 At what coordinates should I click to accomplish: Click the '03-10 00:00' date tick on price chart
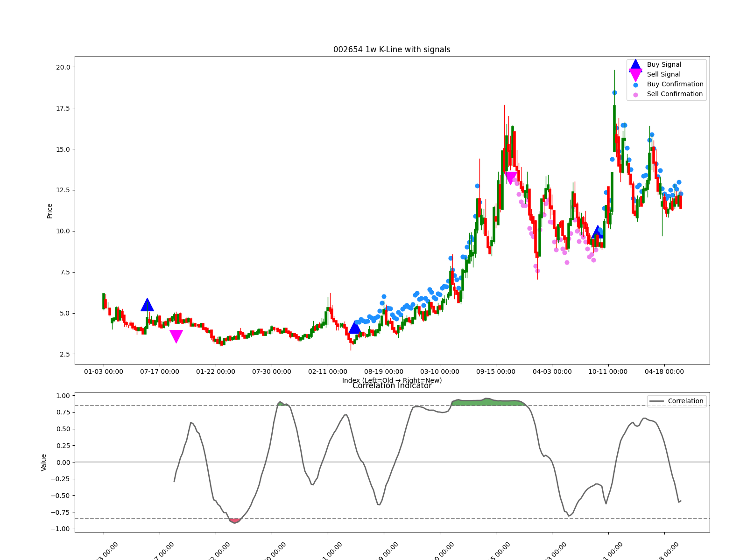click(x=440, y=372)
